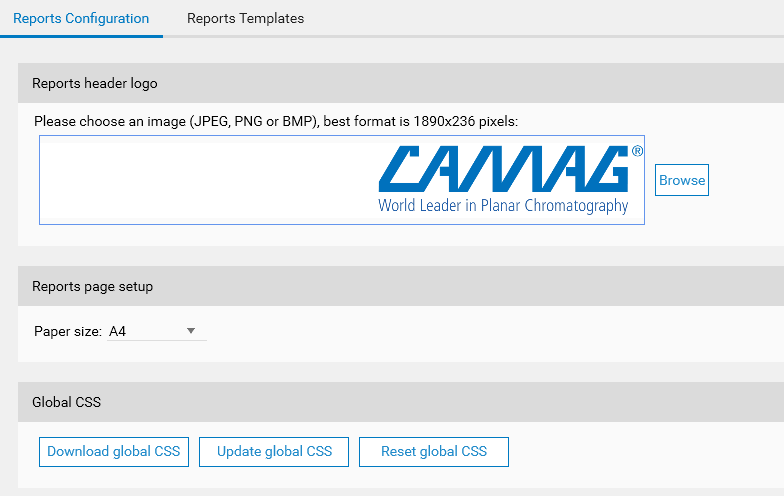Open the Paper size dropdown

[x=156, y=331]
